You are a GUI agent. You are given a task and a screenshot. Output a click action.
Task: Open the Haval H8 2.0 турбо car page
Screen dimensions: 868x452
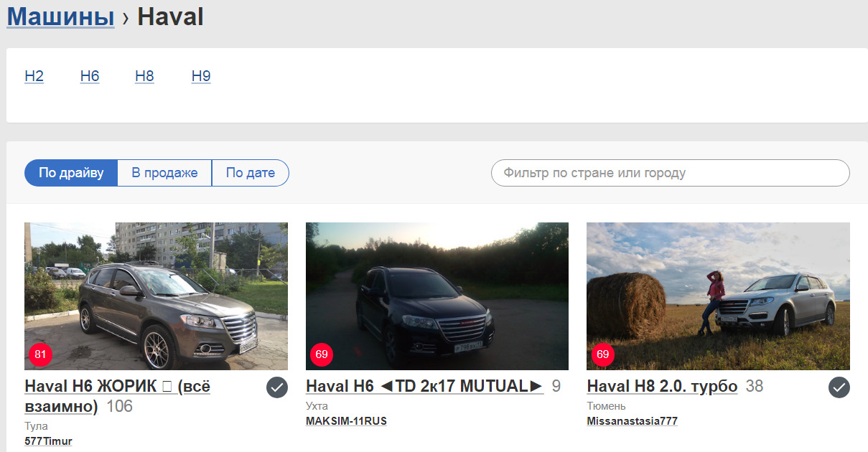tap(662, 386)
